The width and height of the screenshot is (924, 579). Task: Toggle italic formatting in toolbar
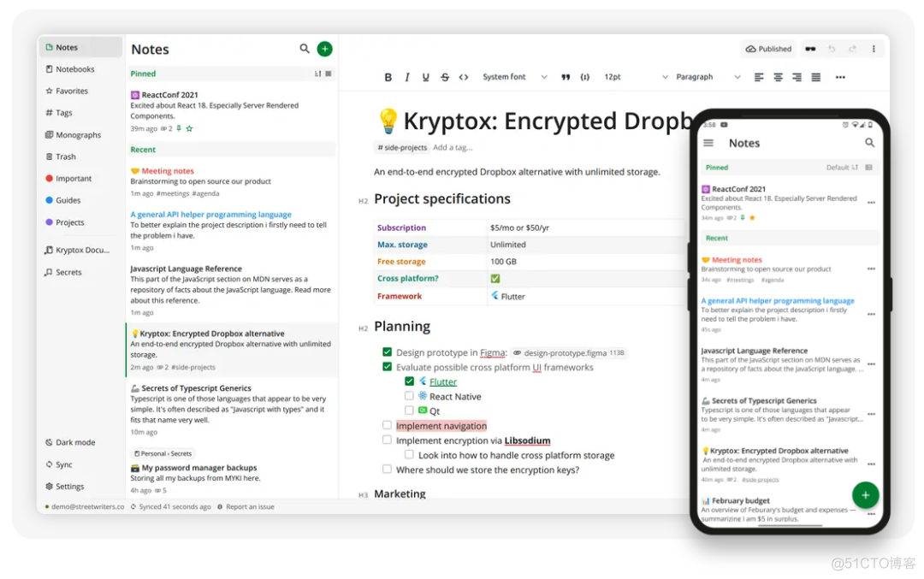point(406,77)
